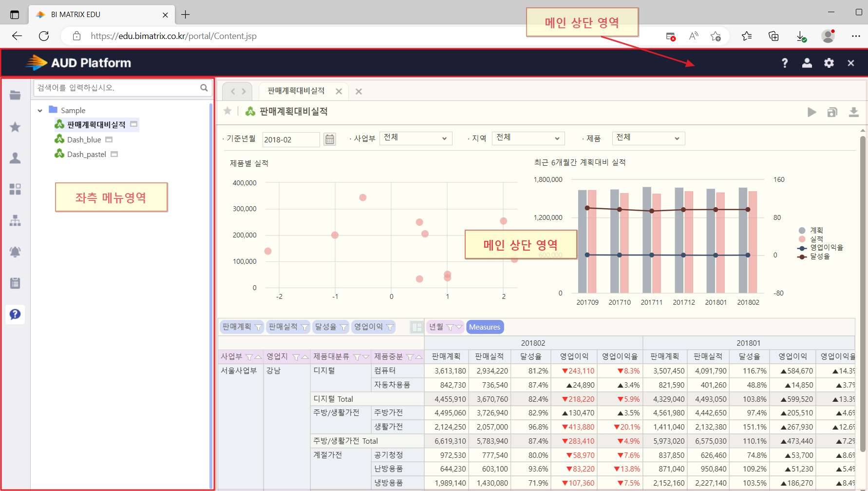The width and height of the screenshot is (868, 491).
Task: Toggle 실적 legend entry in chart
Action: pos(811,239)
